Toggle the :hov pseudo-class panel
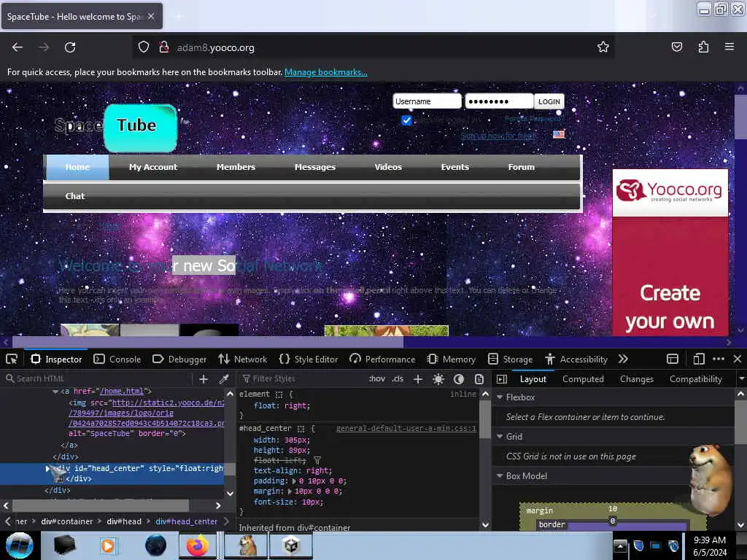 tap(377, 379)
